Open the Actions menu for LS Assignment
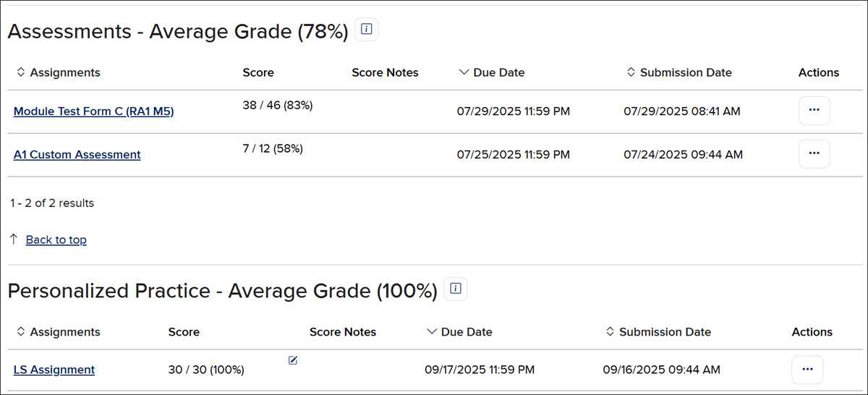 pyautogui.click(x=807, y=370)
